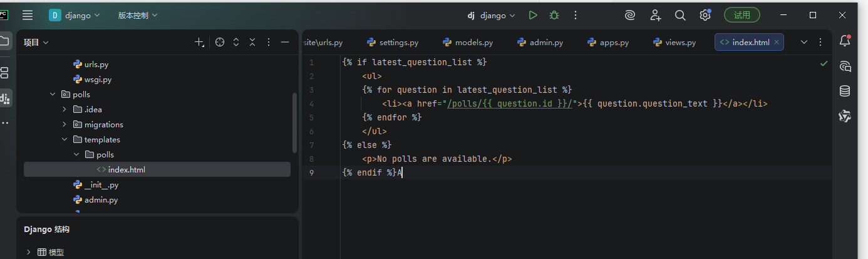Collapse the templates folder

pyautogui.click(x=65, y=140)
